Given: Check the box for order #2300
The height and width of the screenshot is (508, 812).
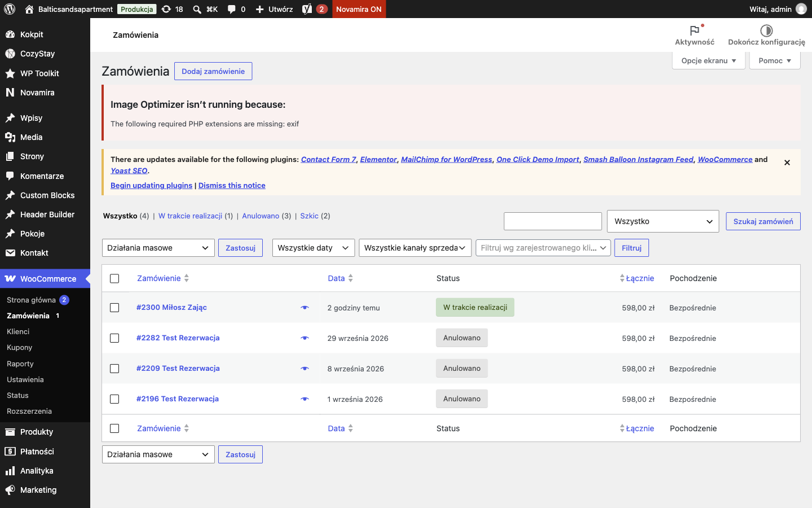Looking at the screenshot, I should (114, 308).
